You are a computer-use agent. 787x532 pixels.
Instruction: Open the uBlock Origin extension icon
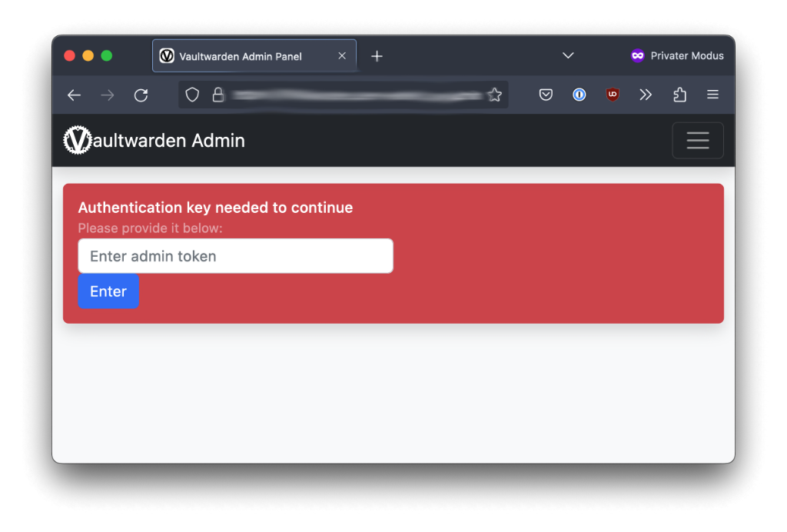point(613,94)
